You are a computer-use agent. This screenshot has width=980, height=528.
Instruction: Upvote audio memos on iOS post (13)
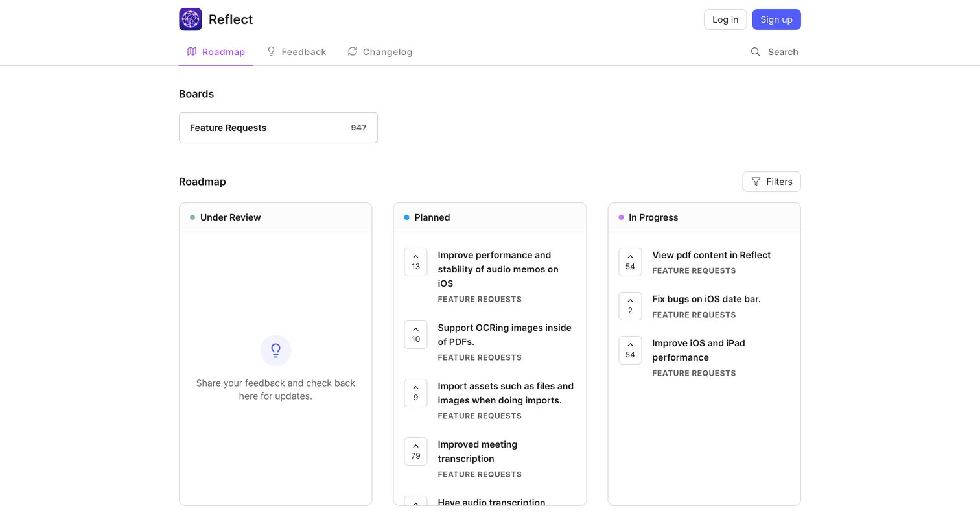(416, 262)
